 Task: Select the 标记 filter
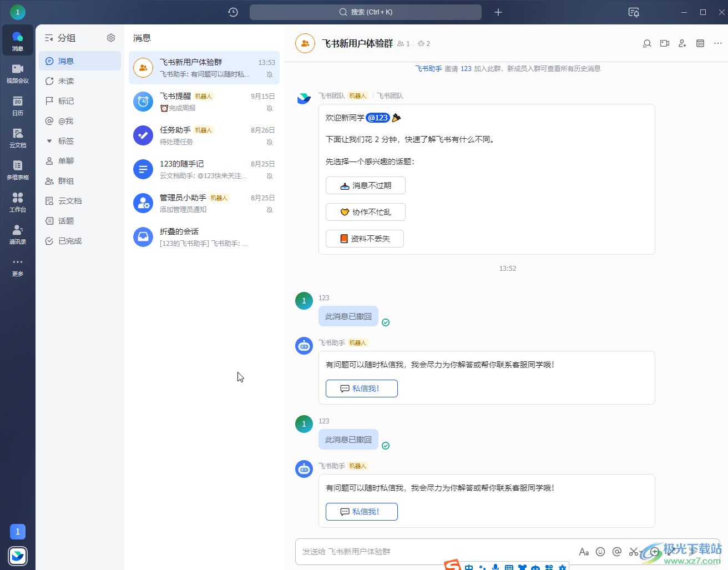[x=80, y=101]
